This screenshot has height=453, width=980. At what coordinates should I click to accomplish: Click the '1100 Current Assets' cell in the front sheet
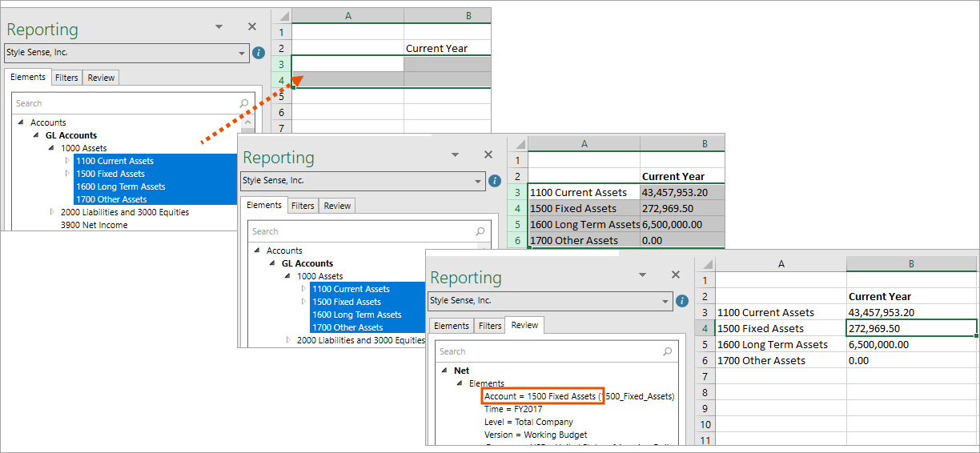click(x=781, y=312)
